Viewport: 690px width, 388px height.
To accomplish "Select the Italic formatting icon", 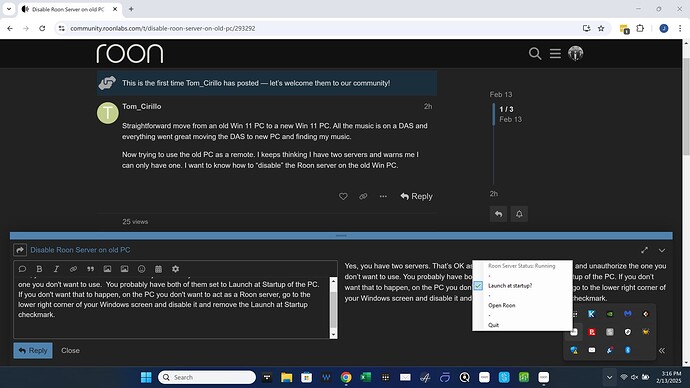I will point(56,269).
